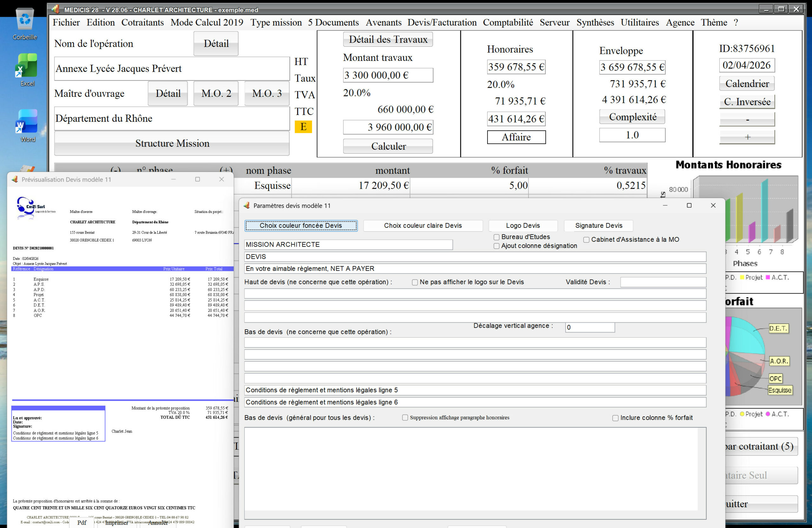
Task: Open the Calendrier button
Action: pyautogui.click(x=747, y=84)
